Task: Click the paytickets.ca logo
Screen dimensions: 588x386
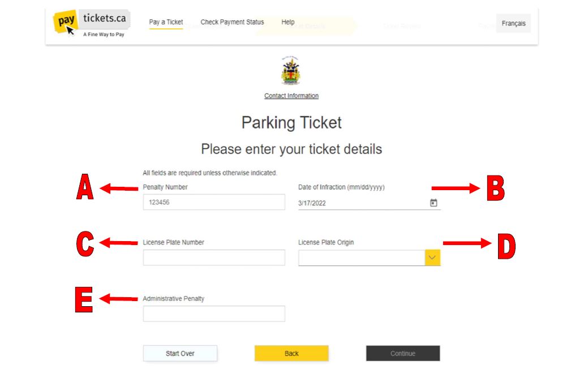Action: 91,22
